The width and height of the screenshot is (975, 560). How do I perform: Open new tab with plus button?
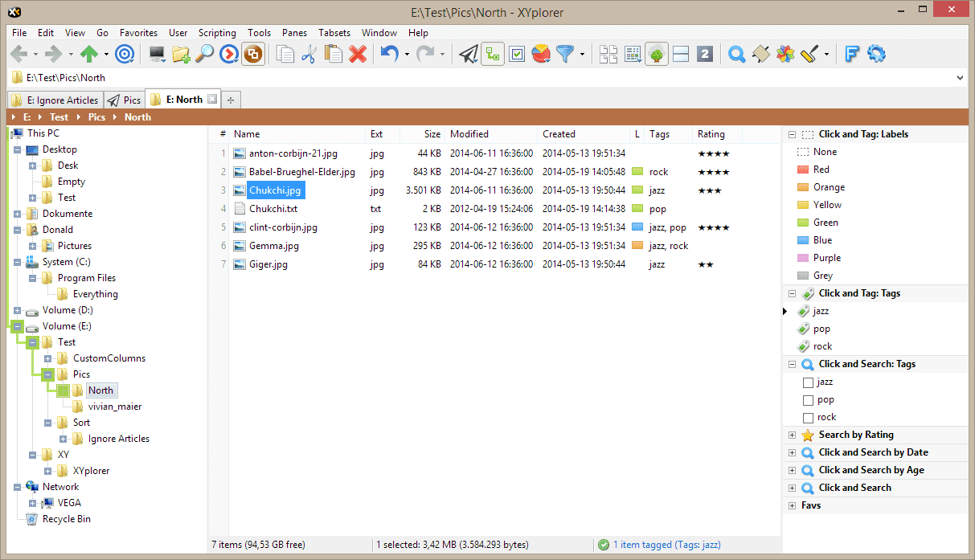pyautogui.click(x=231, y=100)
